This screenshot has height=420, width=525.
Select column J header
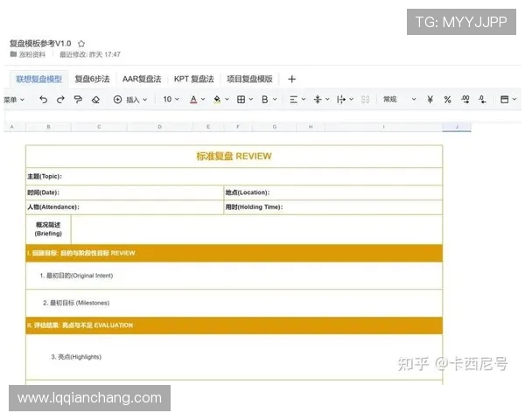[457, 127]
